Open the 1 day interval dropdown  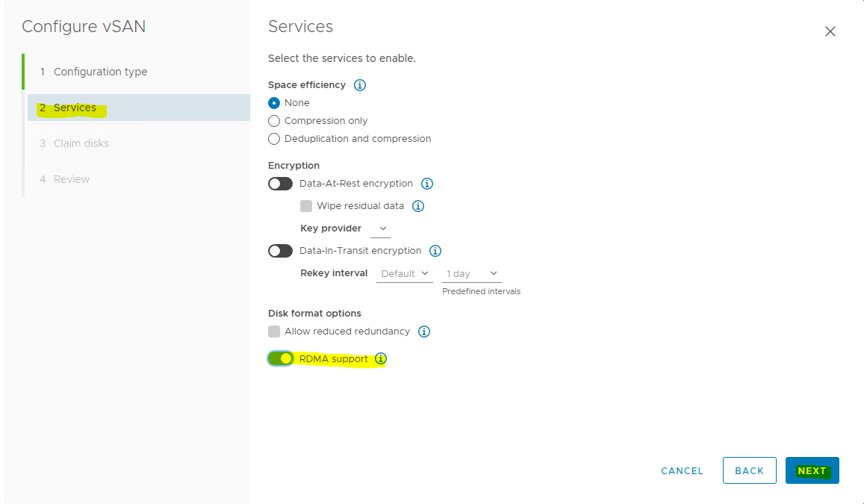click(x=472, y=274)
